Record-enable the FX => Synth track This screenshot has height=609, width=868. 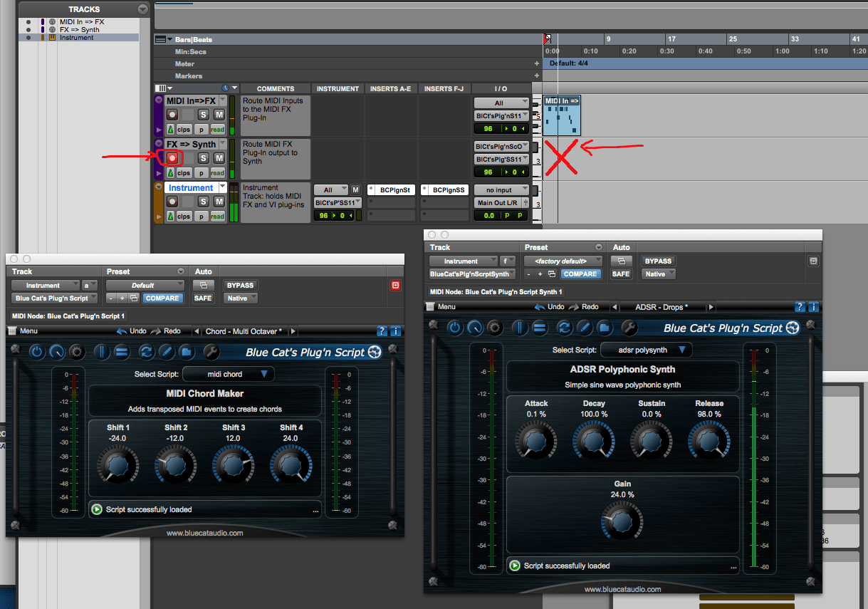172,158
